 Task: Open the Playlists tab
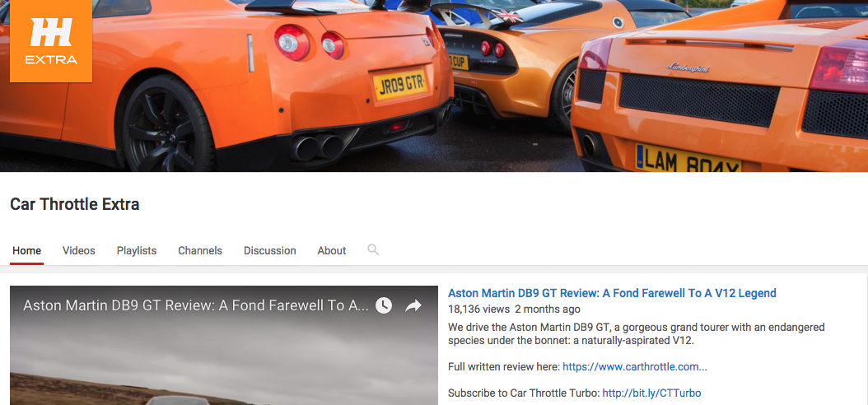[137, 250]
